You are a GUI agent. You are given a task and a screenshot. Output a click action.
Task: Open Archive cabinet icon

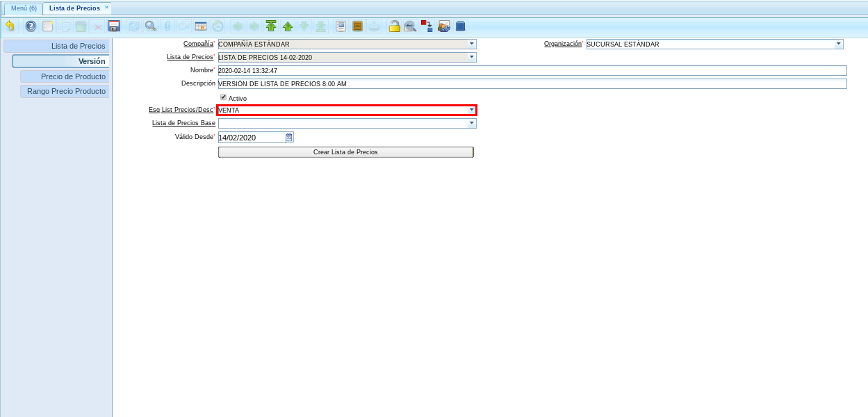357,26
